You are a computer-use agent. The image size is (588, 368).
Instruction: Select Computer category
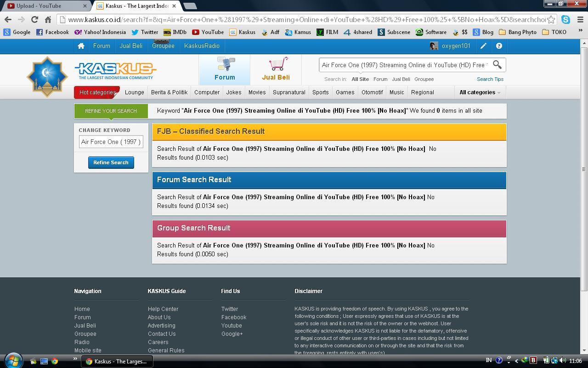coord(207,92)
